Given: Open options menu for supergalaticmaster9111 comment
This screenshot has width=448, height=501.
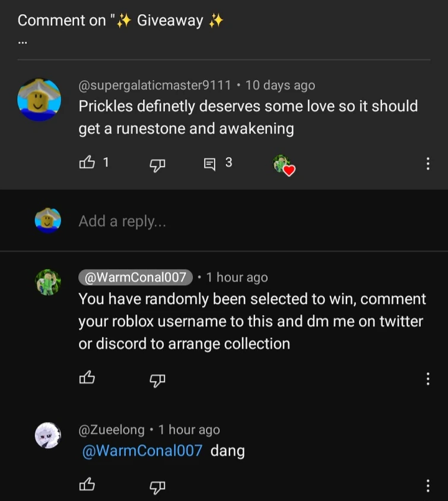Looking at the screenshot, I should pos(428,164).
